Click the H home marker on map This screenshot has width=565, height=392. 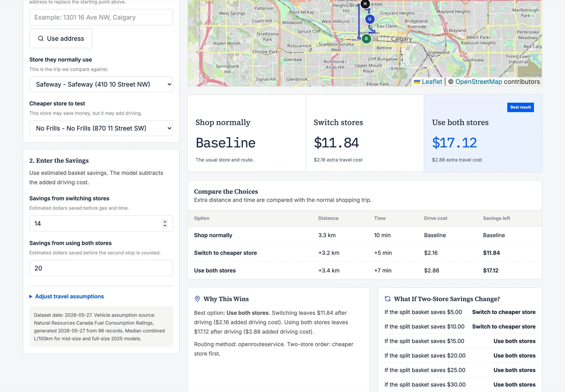coord(365,4)
